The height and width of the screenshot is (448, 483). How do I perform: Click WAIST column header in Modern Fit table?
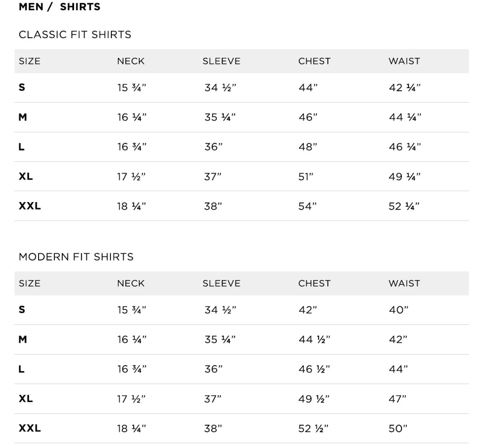pos(404,283)
